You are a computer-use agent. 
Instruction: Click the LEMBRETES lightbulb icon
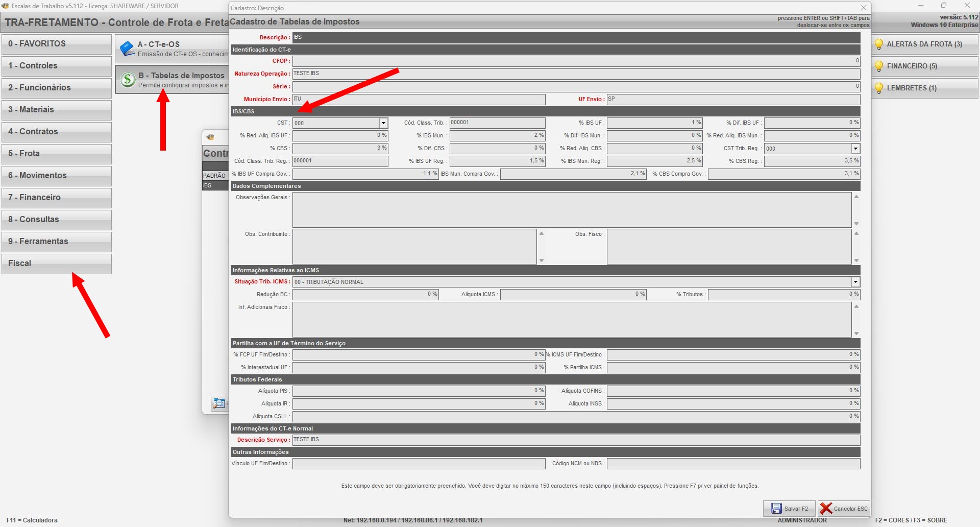pos(878,88)
